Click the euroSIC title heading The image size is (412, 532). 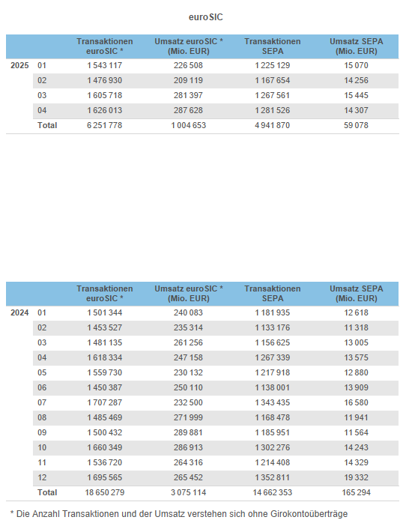pos(206,17)
